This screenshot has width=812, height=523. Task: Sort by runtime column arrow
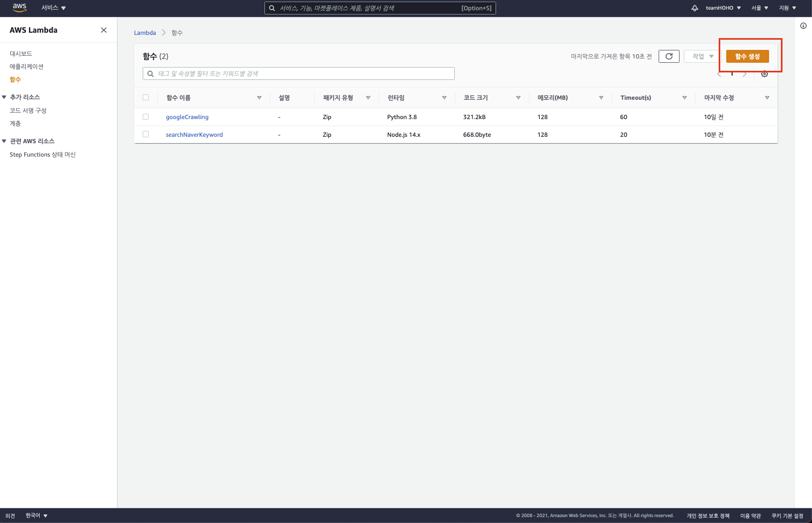coord(444,98)
